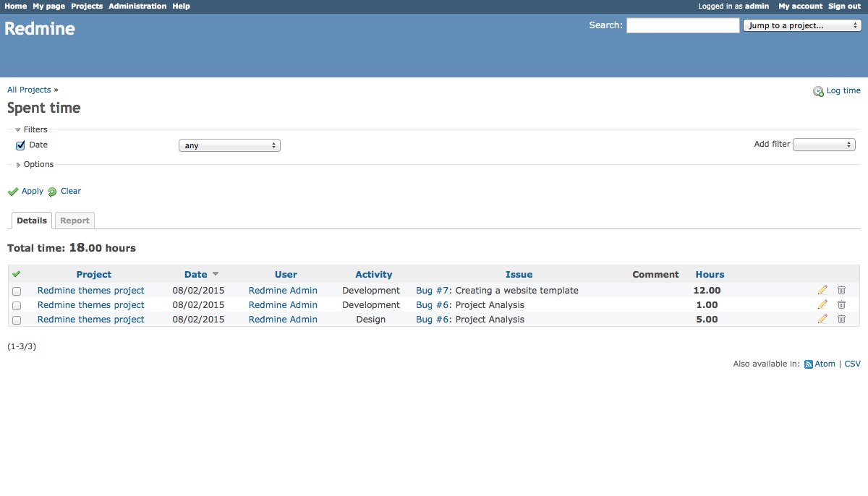Open Redmine themes project in the Design row
Screen dimensions: 868x496
point(91,320)
